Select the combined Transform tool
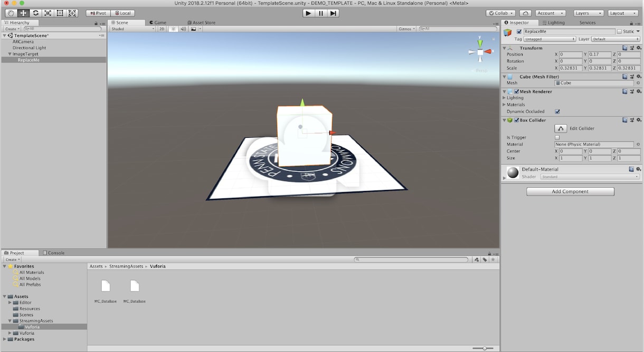The width and height of the screenshot is (644, 352). (72, 13)
